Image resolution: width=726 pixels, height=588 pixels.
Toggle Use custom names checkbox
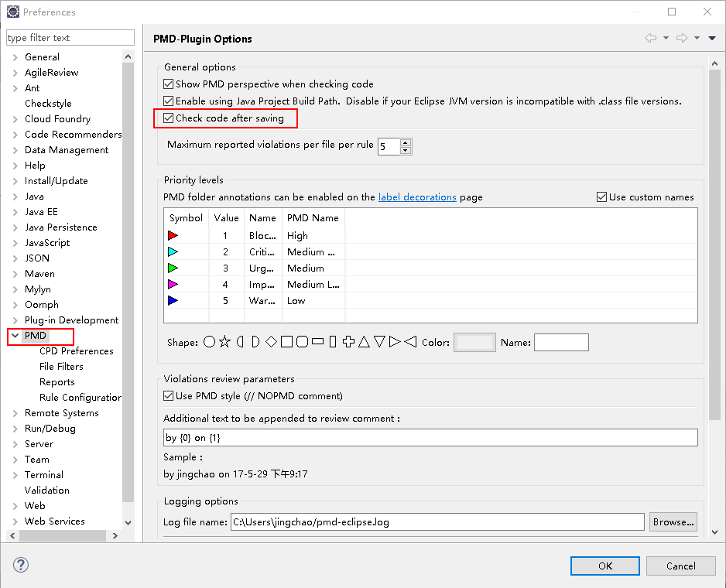click(601, 197)
